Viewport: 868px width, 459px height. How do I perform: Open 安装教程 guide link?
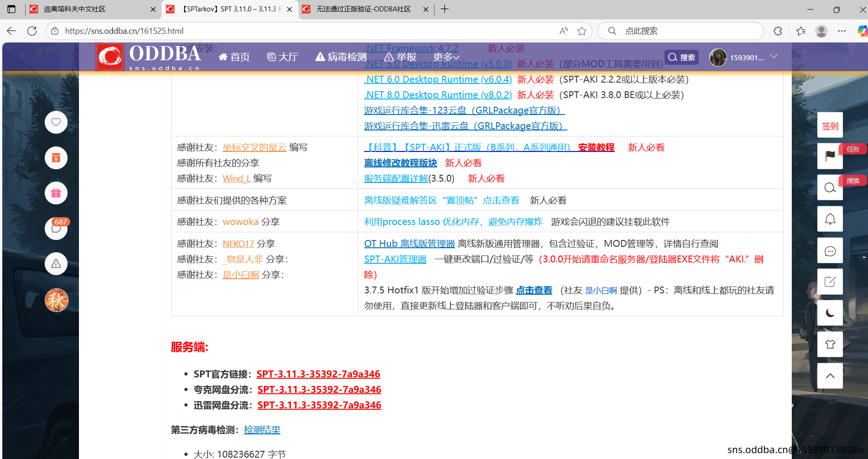pyautogui.click(x=596, y=147)
